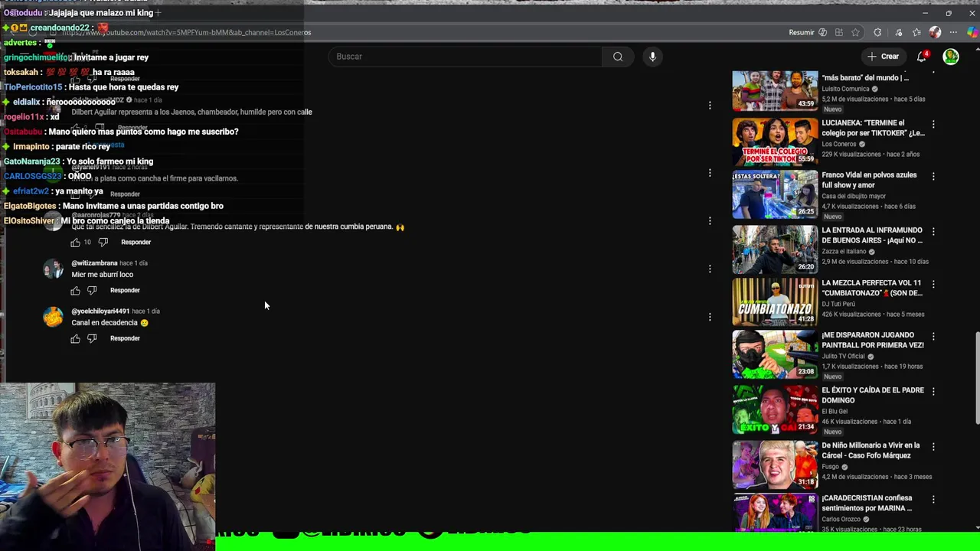Open video title "¡ME DISPARARON JUGANDO PAINTBALL"
The width and height of the screenshot is (980, 551).
click(873, 340)
